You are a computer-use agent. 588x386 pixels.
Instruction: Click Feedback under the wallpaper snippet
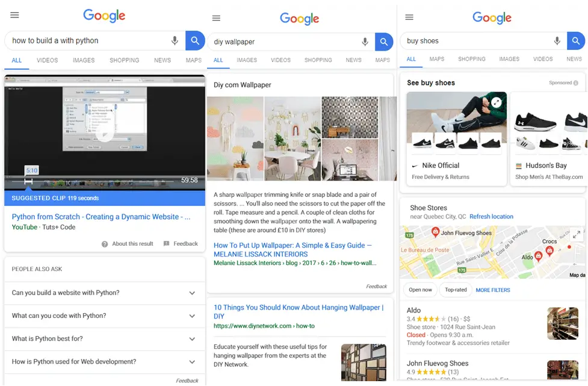pos(377,287)
